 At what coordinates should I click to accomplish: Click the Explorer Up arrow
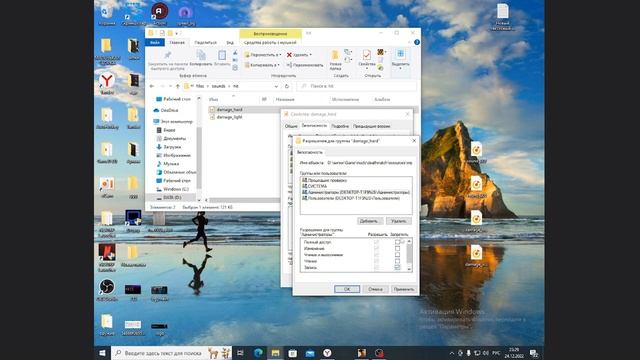[178, 86]
